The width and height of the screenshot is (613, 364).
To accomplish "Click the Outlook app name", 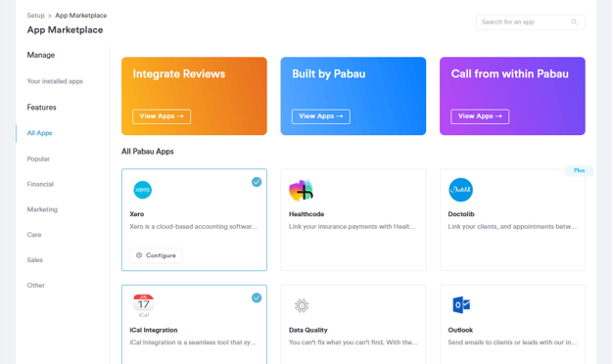I will [x=460, y=330].
